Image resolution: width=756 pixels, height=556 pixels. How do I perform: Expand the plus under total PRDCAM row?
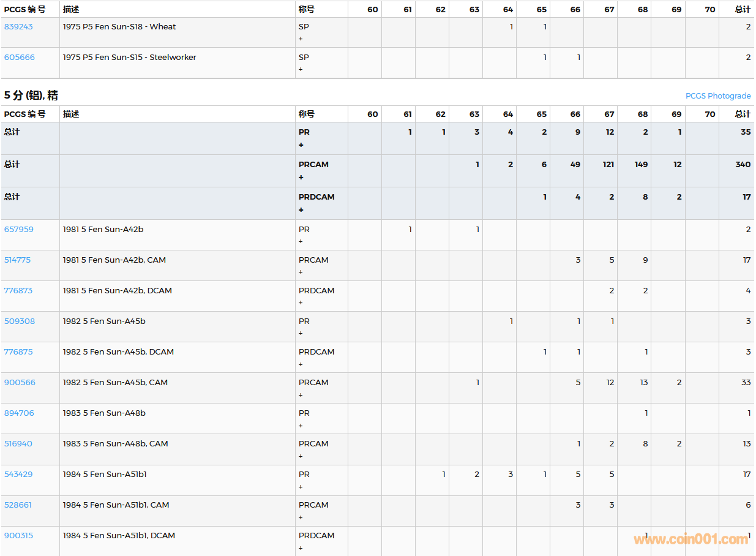tap(301, 210)
